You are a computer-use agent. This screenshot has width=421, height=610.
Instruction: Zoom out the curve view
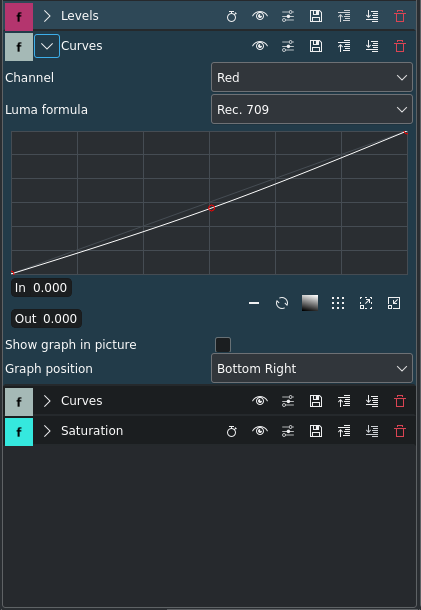point(394,303)
